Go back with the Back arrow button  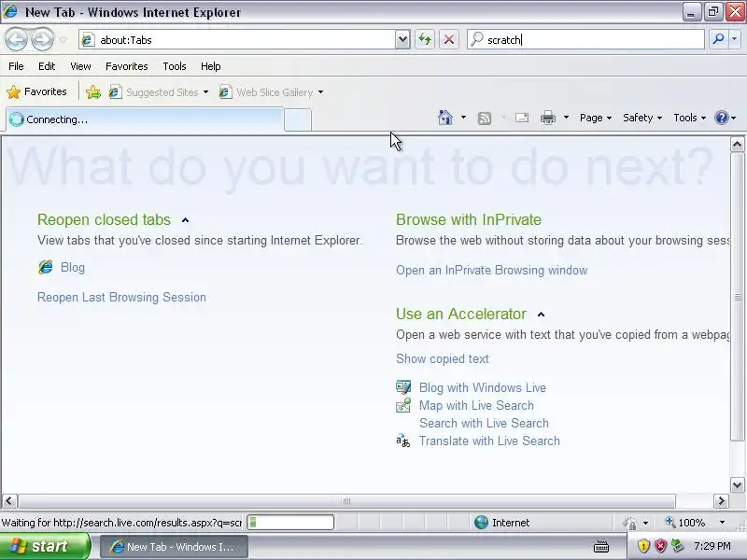pyautogui.click(x=16, y=39)
